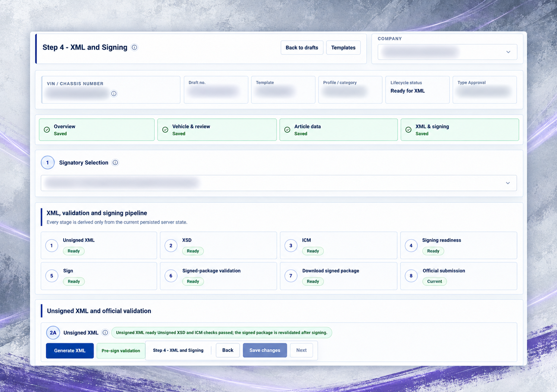Click Ready badge under Download signed package
The width and height of the screenshot is (557, 392).
pyautogui.click(x=313, y=282)
